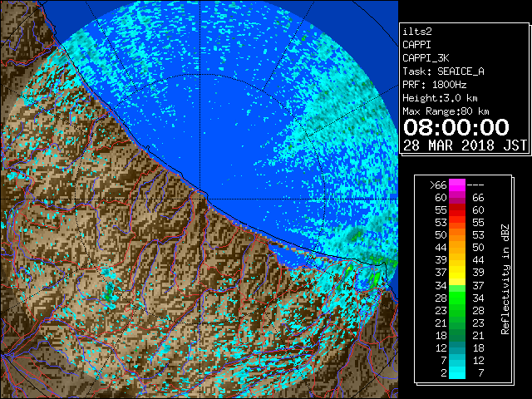Click the vertical 'Reflectivity in dBZ' axis title
This screenshot has height=399, width=532.
505,279
